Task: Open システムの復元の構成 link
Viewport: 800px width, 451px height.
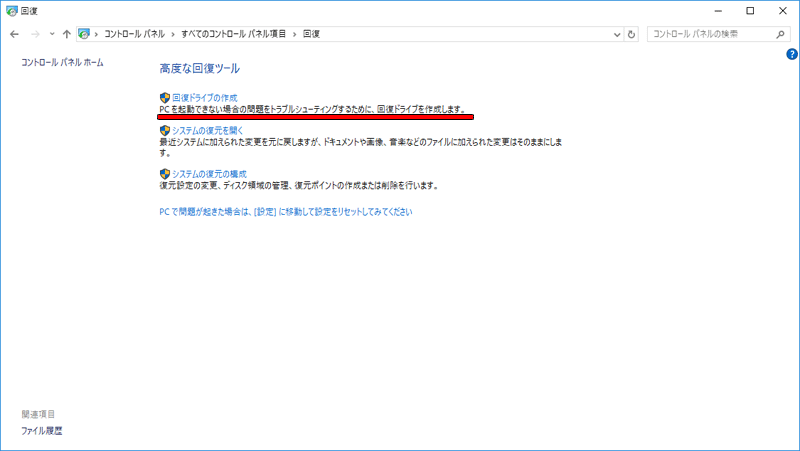Action: click(x=209, y=174)
